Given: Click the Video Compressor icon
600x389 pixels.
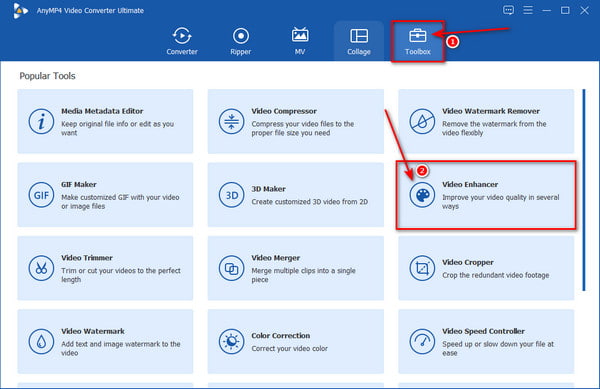Looking at the screenshot, I should (x=231, y=122).
